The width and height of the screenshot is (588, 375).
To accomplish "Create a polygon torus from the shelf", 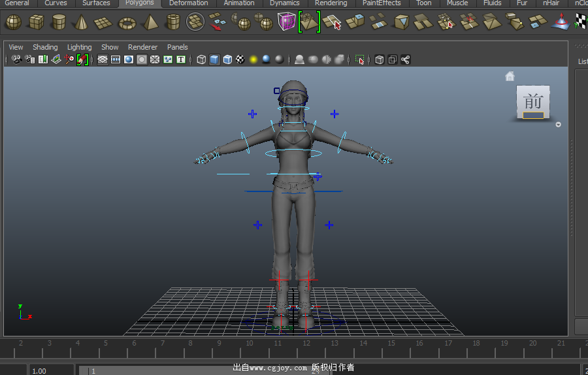I will pyautogui.click(x=127, y=24).
